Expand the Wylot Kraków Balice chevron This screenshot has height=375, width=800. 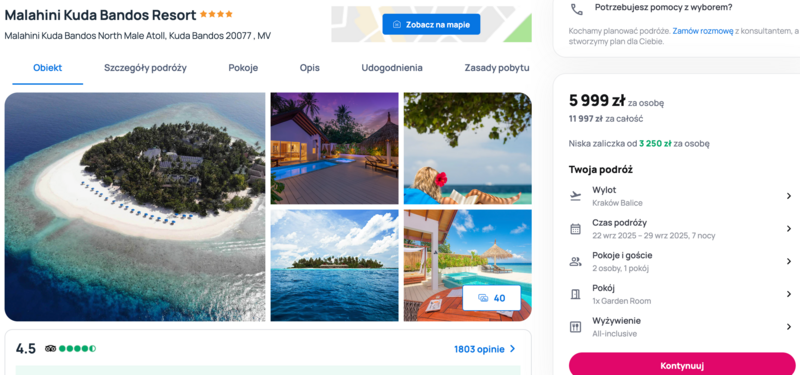point(789,196)
